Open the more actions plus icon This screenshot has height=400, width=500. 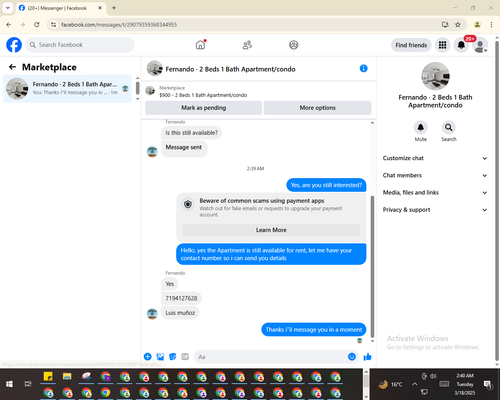[147, 357]
